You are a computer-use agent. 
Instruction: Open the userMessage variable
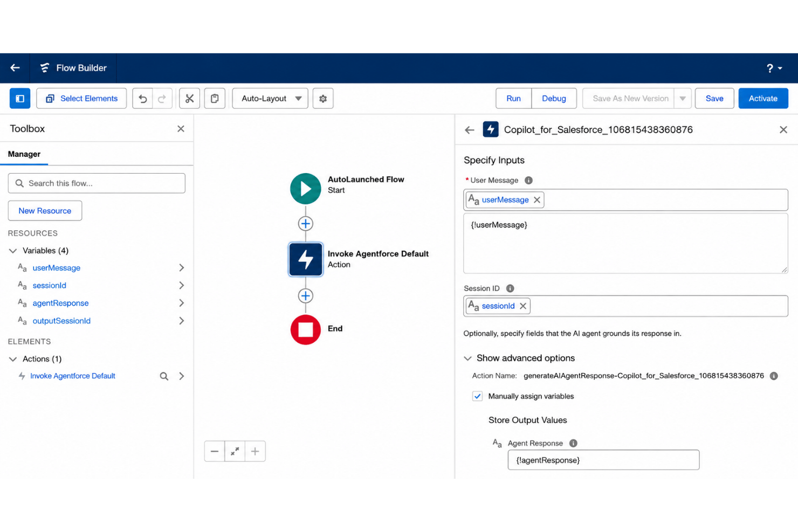click(56, 268)
